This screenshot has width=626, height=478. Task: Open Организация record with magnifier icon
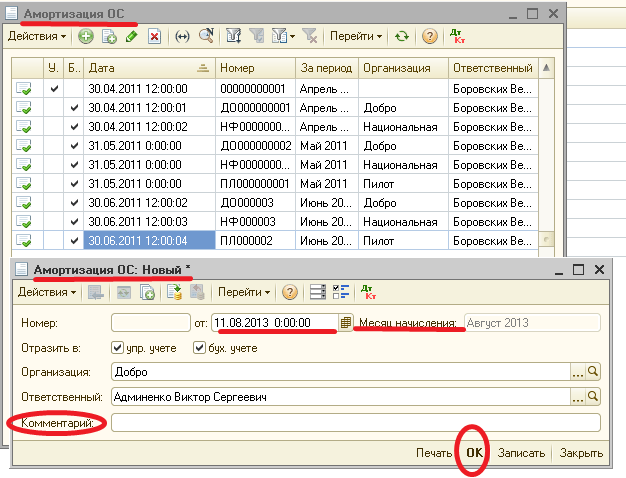tap(593, 372)
